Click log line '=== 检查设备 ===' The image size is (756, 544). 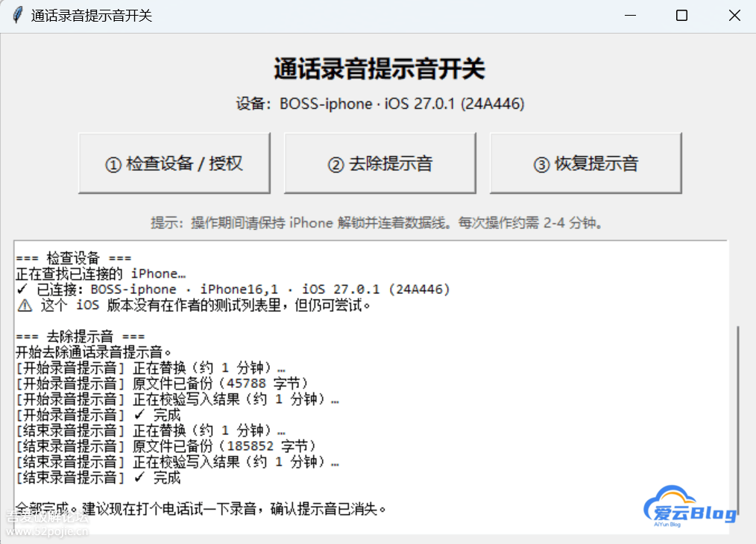(x=73, y=257)
